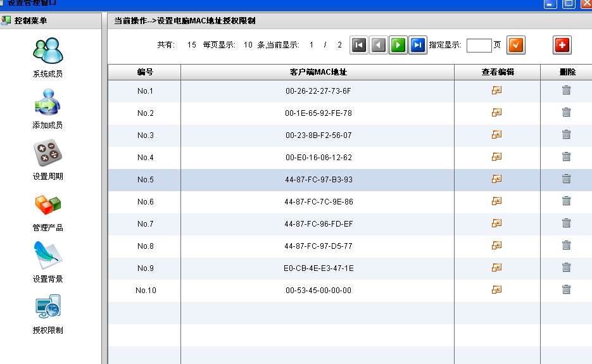The image size is (592, 364).
Task: Delete the No.4 entry with its trash icon
Action: coord(566,156)
